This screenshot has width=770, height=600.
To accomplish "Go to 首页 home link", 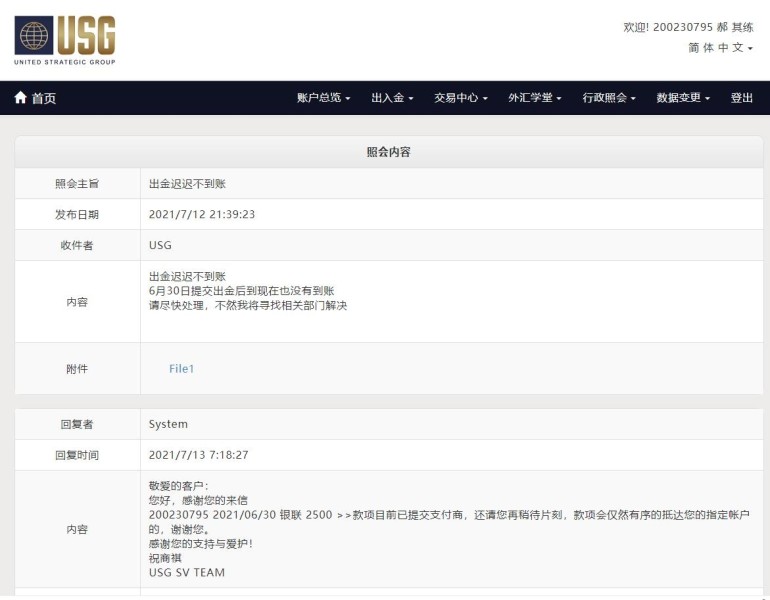I will (35, 98).
